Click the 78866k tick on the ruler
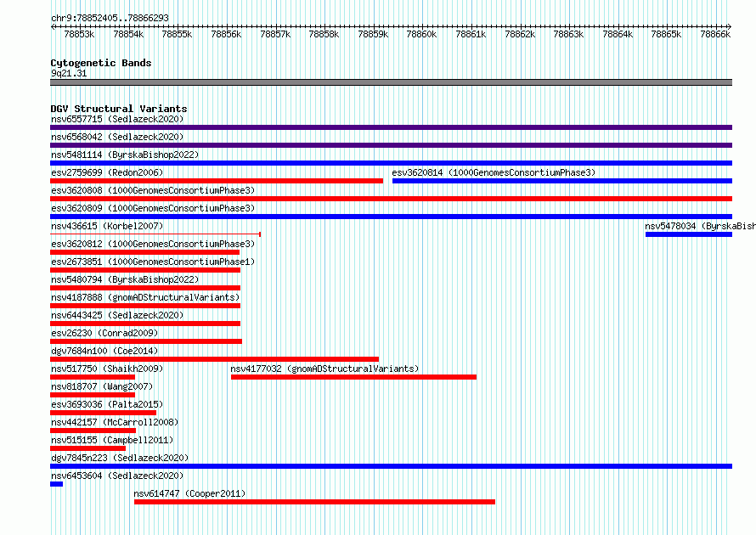This screenshot has width=756, height=535. coord(715,34)
